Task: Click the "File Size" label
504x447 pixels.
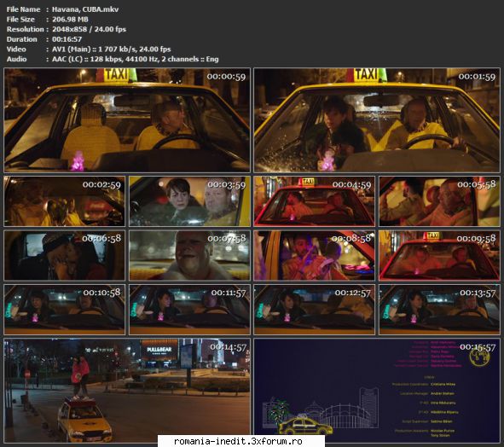Action: click(20, 20)
